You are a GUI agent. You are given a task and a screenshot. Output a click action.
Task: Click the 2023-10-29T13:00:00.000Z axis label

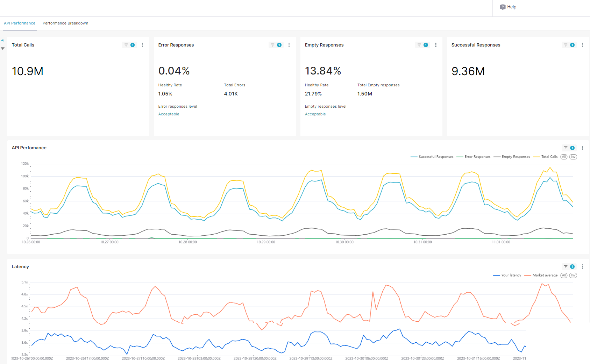[311, 358]
